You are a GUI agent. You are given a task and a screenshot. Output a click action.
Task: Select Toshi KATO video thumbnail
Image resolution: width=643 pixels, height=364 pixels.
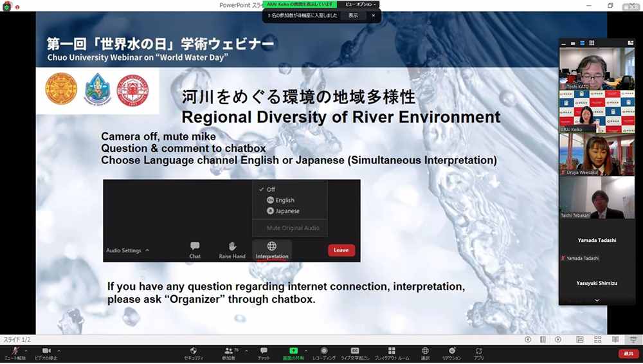pos(597,68)
